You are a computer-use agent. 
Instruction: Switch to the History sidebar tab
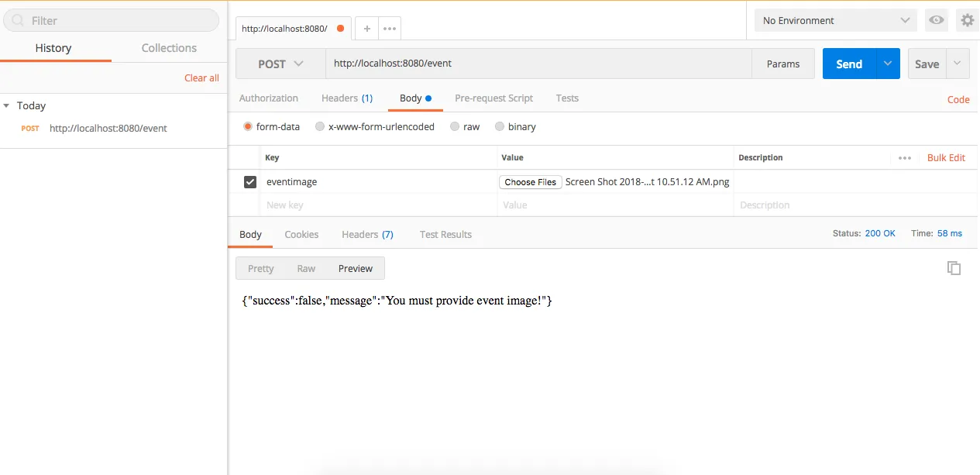coord(53,48)
